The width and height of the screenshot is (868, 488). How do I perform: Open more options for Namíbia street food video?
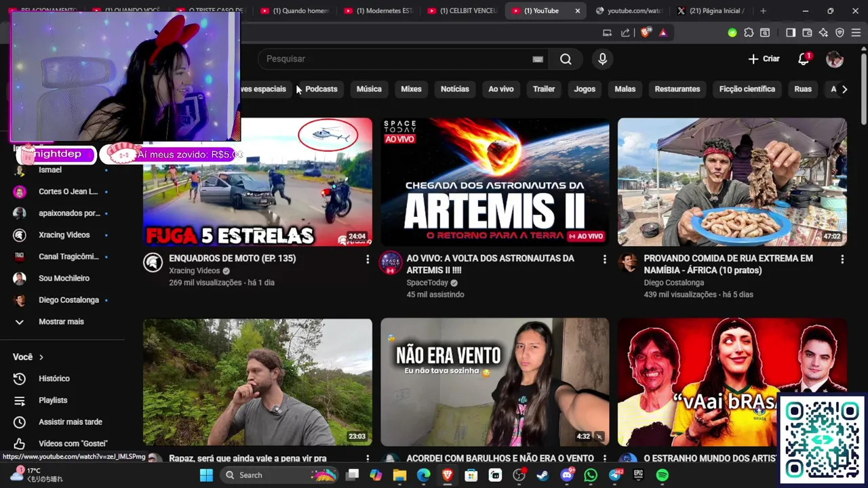click(842, 259)
